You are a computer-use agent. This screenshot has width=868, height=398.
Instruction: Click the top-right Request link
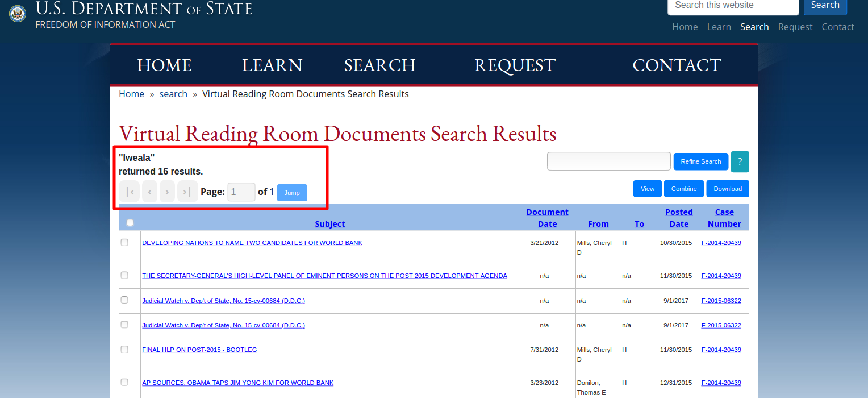tap(795, 27)
